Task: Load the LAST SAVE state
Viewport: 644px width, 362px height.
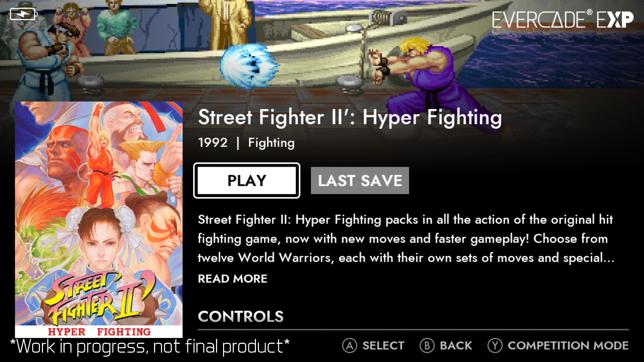Action: pos(360,181)
